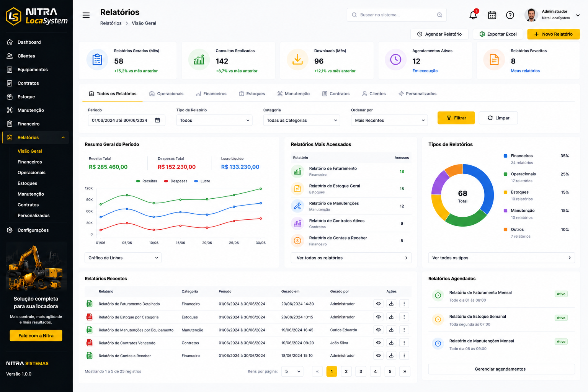Focus the Buscar no sistema search field

click(397, 15)
